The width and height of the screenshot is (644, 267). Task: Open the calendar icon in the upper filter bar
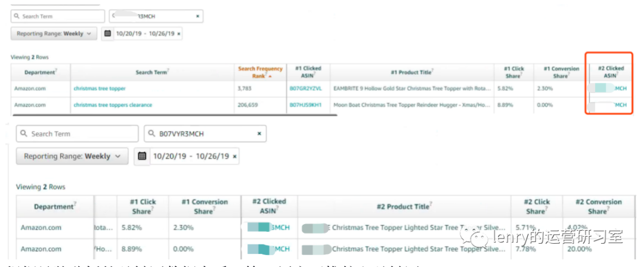(107, 34)
